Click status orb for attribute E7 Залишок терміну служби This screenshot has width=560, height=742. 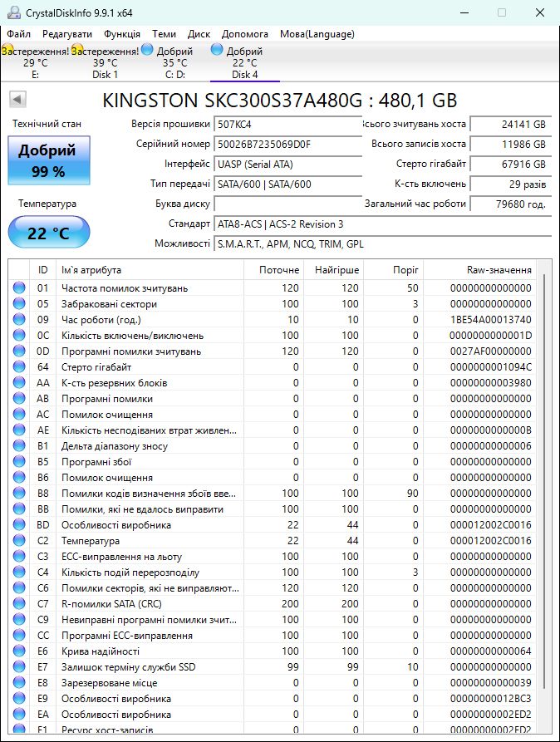19,666
